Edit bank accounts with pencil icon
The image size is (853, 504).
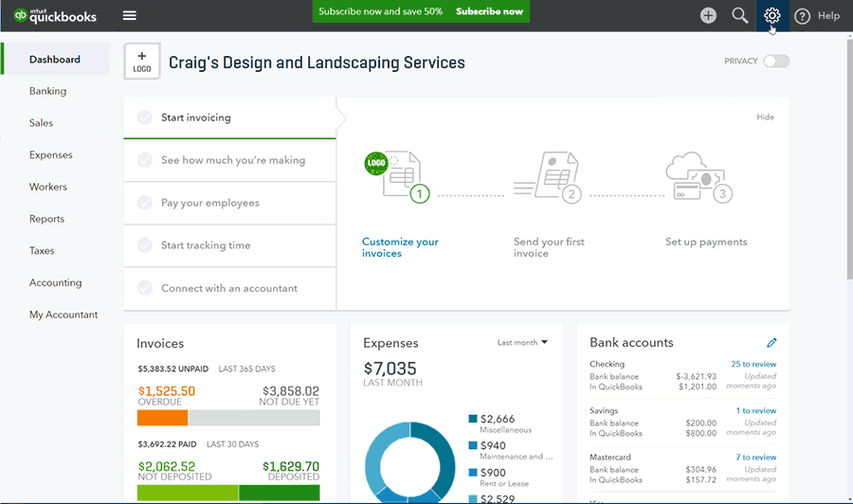(771, 343)
